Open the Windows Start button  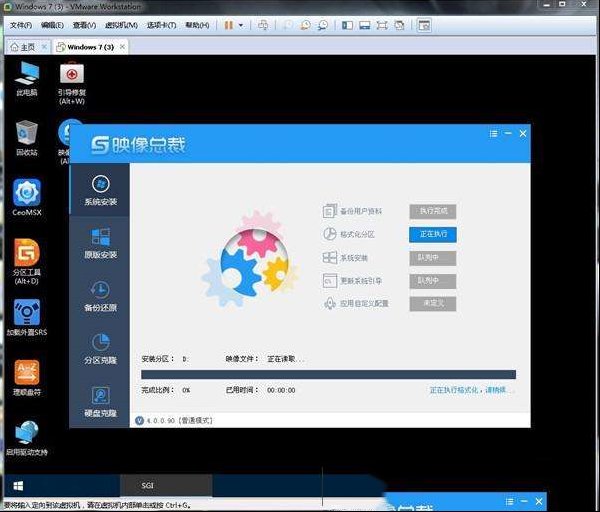pos(18,486)
